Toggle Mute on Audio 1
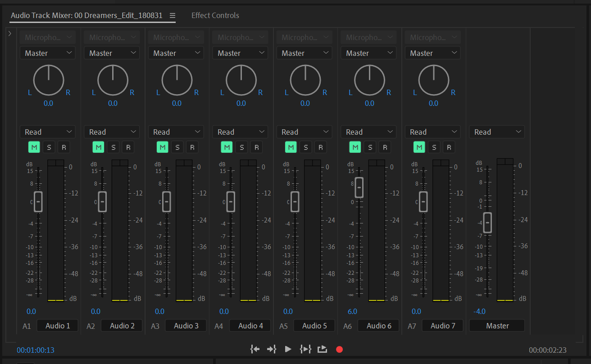Image resolution: width=591 pixels, height=364 pixels. click(x=34, y=147)
